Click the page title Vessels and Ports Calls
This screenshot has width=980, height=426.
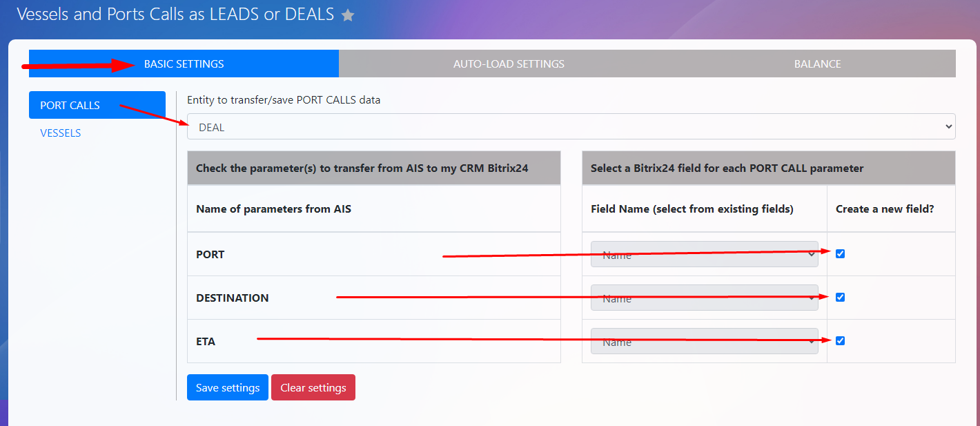(175, 14)
